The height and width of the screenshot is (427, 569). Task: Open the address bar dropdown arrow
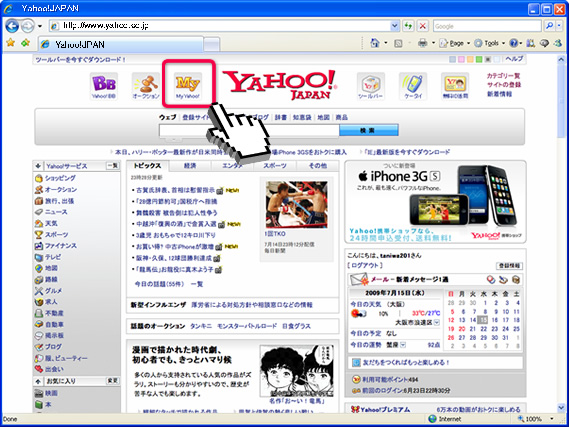click(395, 26)
